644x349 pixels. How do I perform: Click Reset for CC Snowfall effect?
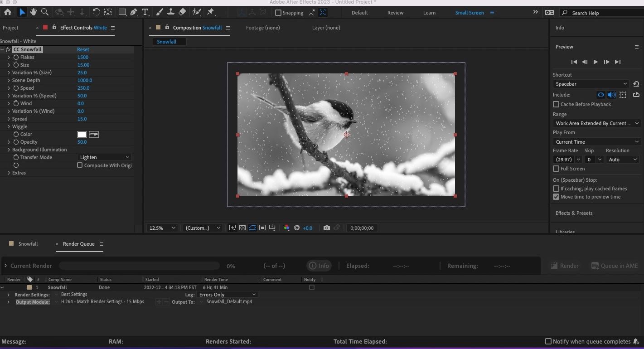[x=83, y=49]
